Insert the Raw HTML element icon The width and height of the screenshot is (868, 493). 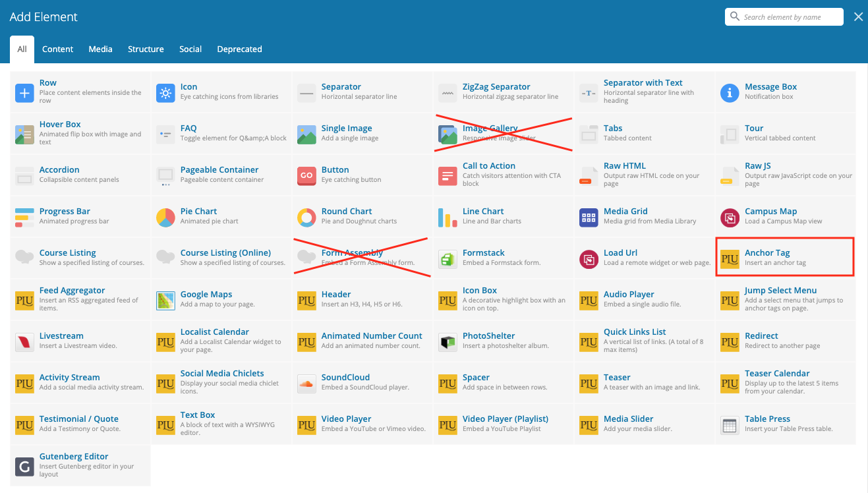[589, 176]
